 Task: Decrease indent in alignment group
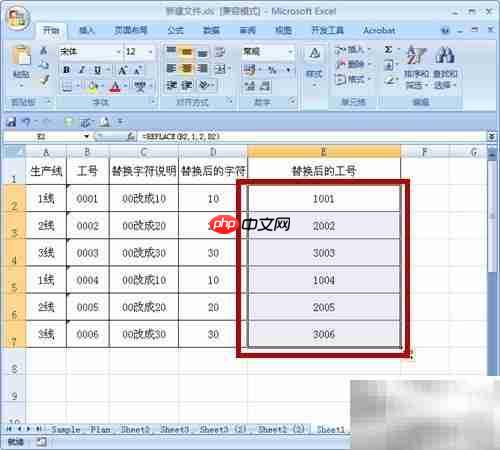tap(171, 85)
